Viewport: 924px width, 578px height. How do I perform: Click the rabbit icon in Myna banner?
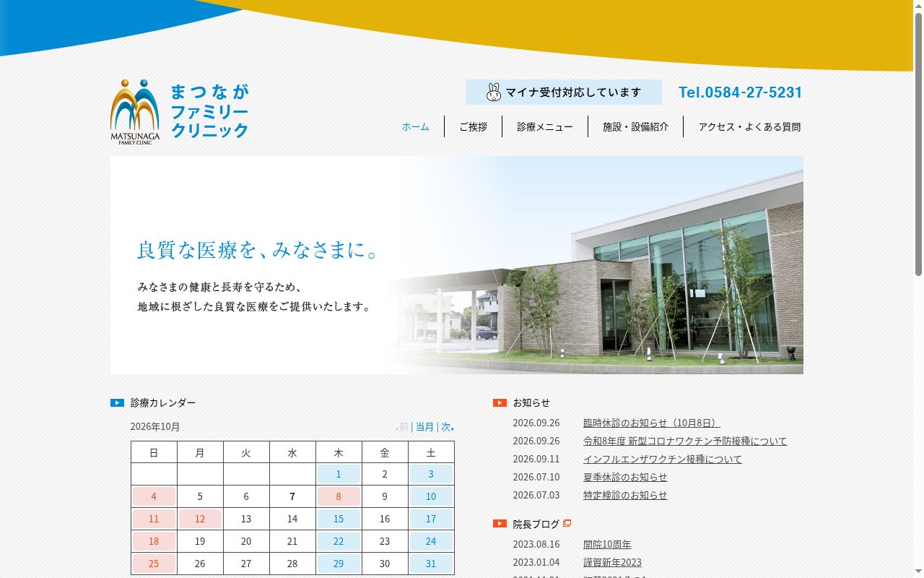[494, 92]
